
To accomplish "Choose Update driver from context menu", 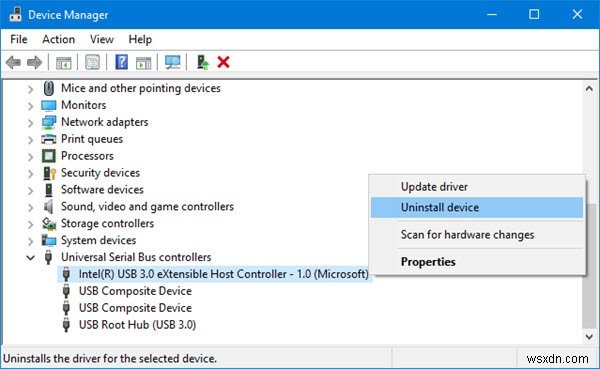I will (477, 187).
